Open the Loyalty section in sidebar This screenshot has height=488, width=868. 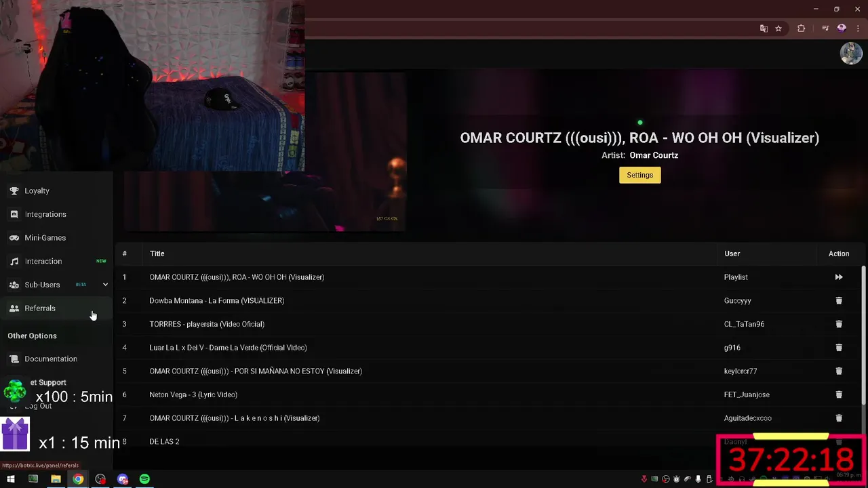click(56, 191)
